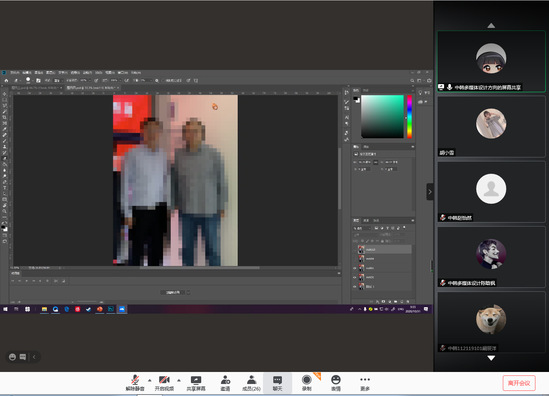
Task: Select the second Photoshop document tab
Action: tap(92, 88)
